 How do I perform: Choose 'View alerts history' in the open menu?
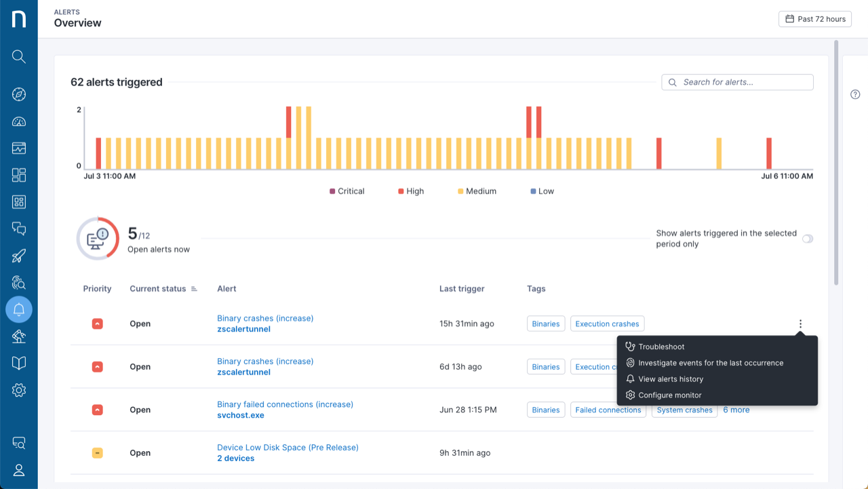[670, 378]
